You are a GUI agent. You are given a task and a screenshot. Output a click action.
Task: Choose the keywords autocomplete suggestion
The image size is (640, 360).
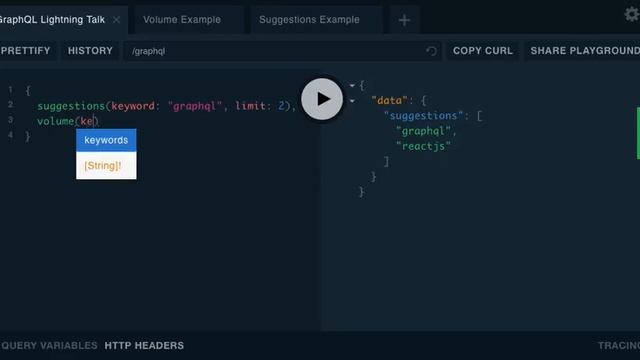click(106, 140)
